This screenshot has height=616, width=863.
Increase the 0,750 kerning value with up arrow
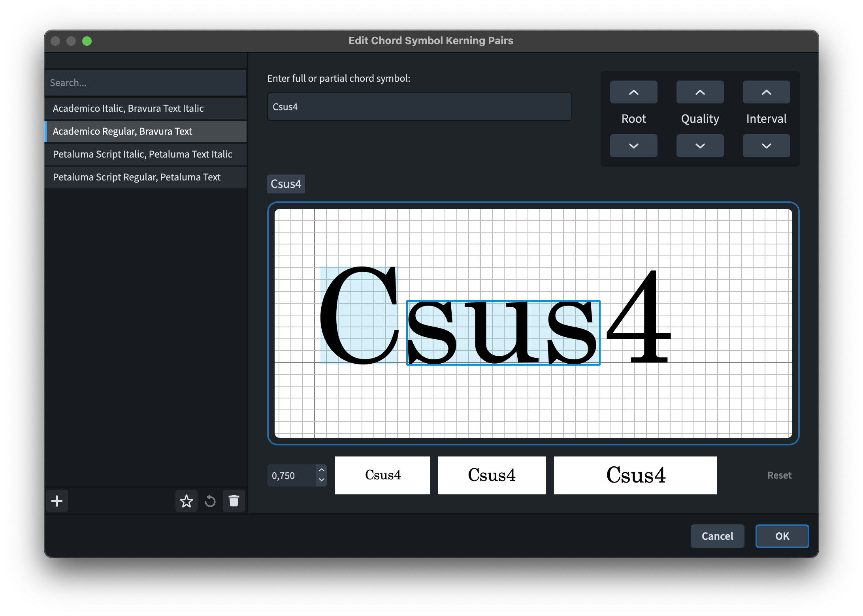click(x=322, y=470)
